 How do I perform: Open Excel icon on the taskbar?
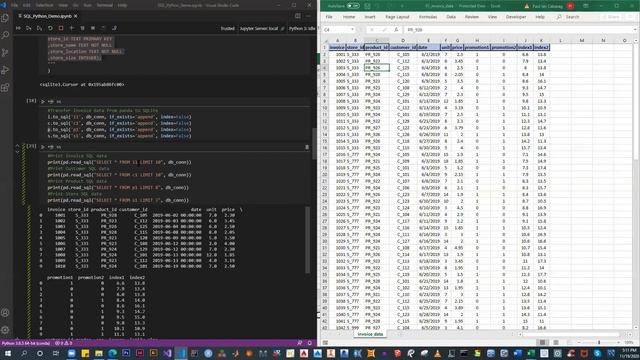coord(531,353)
